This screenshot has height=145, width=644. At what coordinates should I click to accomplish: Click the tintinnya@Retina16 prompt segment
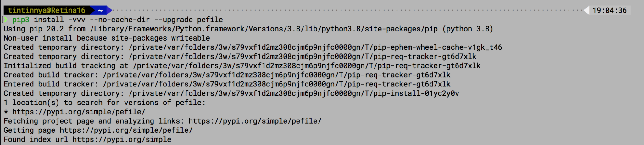(x=47, y=10)
